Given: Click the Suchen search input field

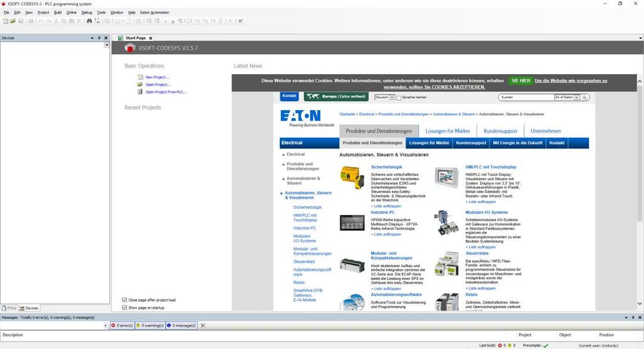Looking at the screenshot, I should 526,97.
